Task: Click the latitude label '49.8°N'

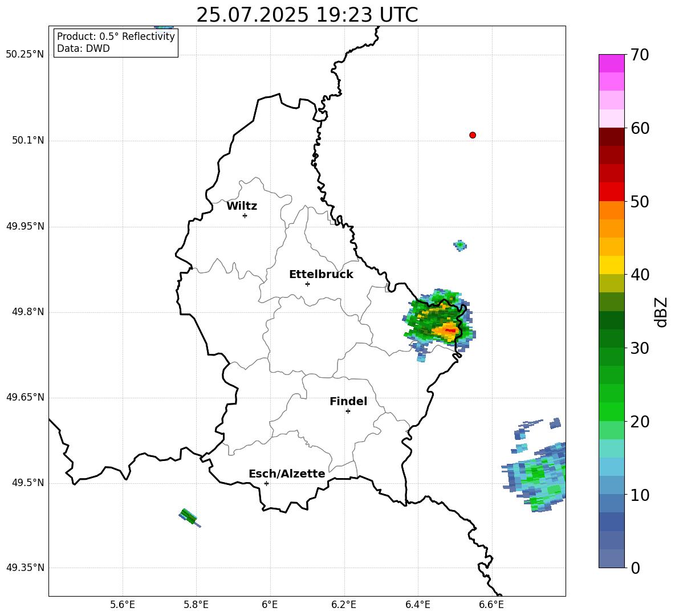Action: (28, 312)
